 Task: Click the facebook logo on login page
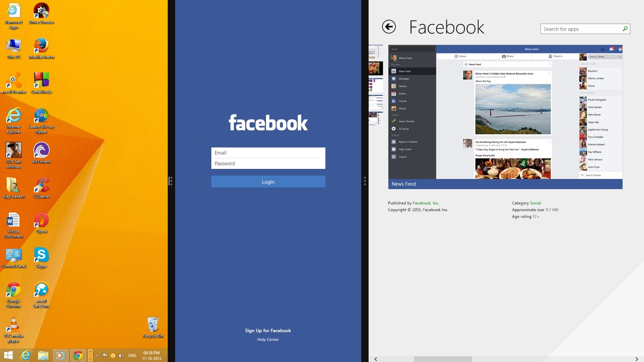268,123
